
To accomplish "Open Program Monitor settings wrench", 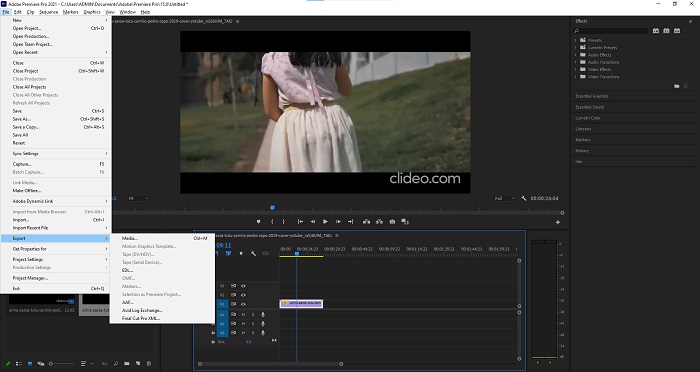I will click(524, 198).
